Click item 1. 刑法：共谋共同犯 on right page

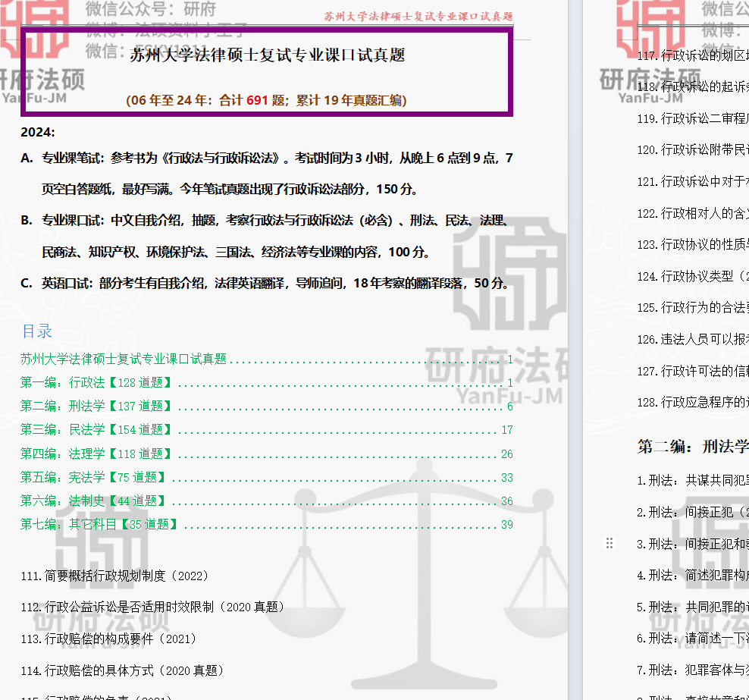tap(693, 480)
